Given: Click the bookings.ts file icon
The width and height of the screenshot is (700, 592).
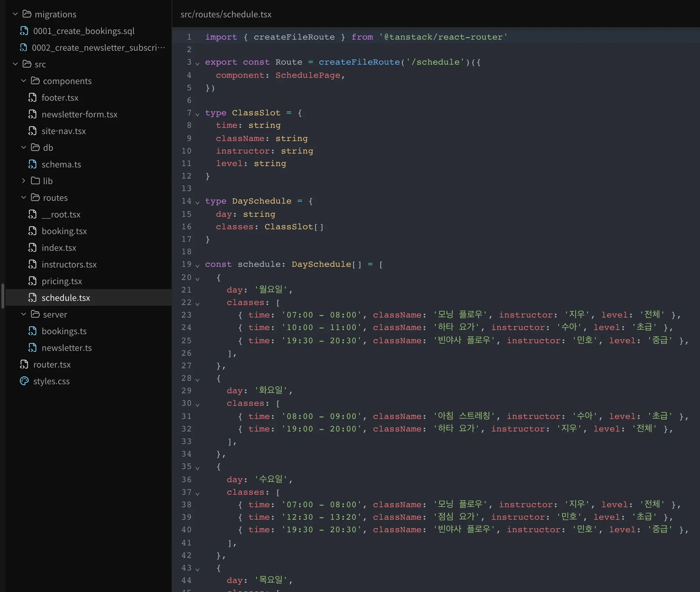Looking at the screenshot, I should point(32,331).
